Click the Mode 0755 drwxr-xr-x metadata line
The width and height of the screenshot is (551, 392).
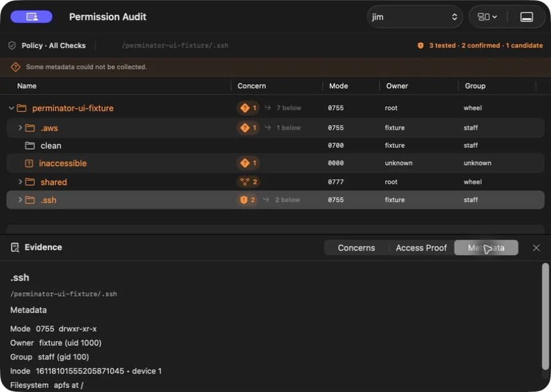53,329
